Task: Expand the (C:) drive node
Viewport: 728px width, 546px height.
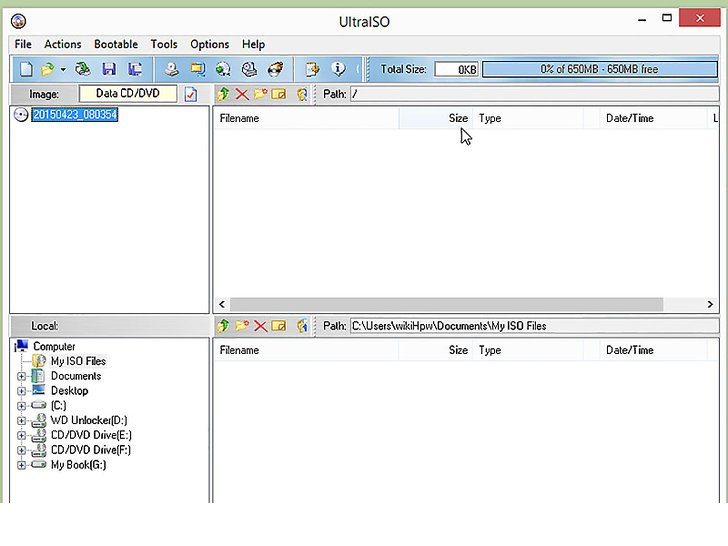Action: (x=21, y=406)
